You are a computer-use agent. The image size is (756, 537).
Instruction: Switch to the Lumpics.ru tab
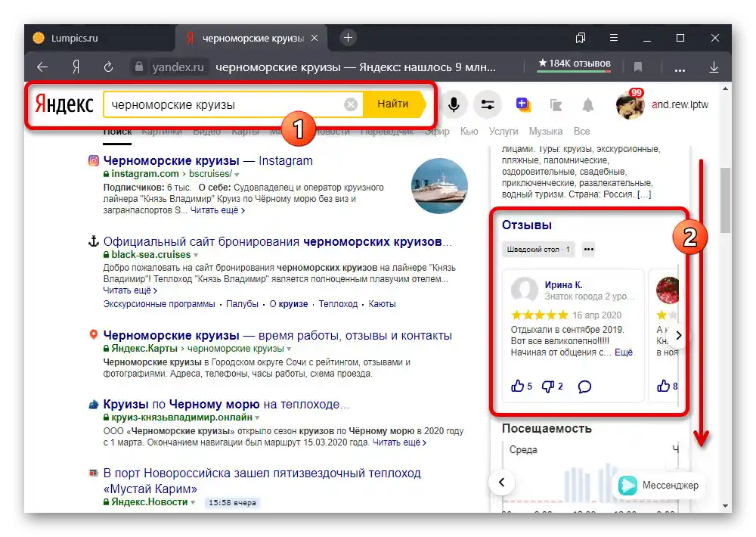[99, 38]
